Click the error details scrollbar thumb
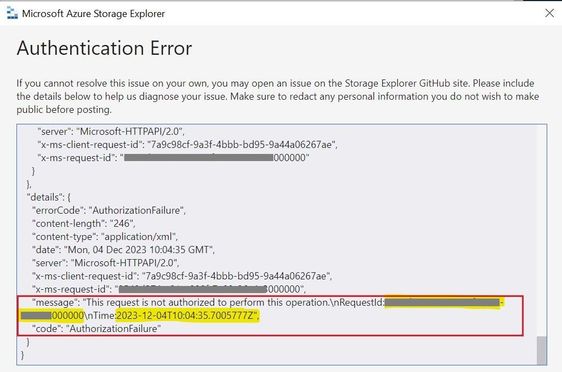The height and width of the screenshot is (372, 562). [542, 350]
